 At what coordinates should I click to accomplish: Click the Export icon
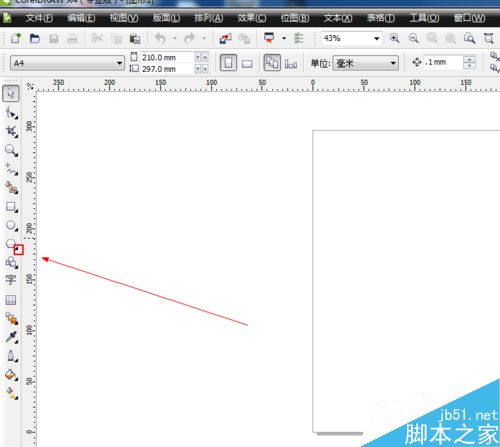[244, 39]
